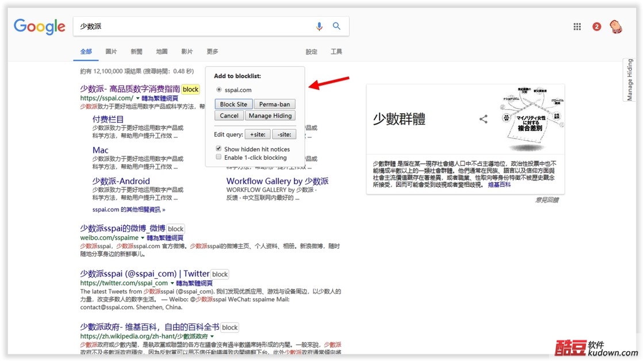Add +site: to the query

tap(258, 134)
